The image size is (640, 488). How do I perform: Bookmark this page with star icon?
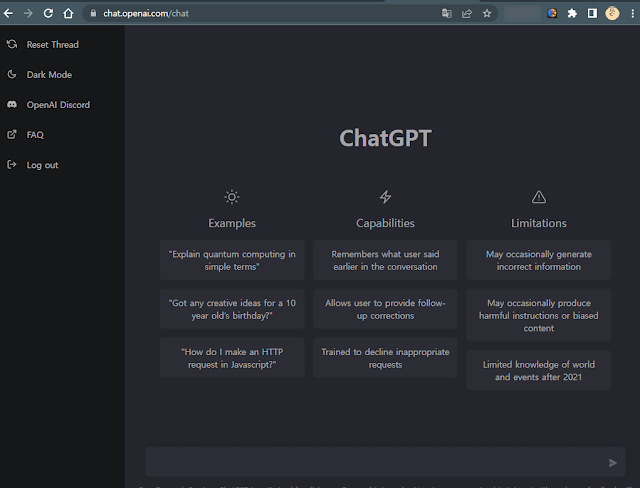tap(487, 13)
